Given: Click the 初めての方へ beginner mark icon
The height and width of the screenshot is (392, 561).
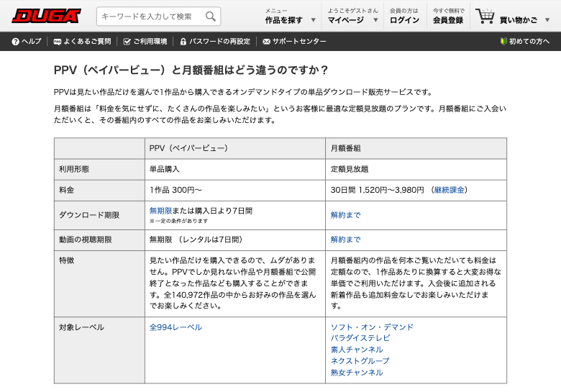Looking at the screenshot, I should point(503,42).
